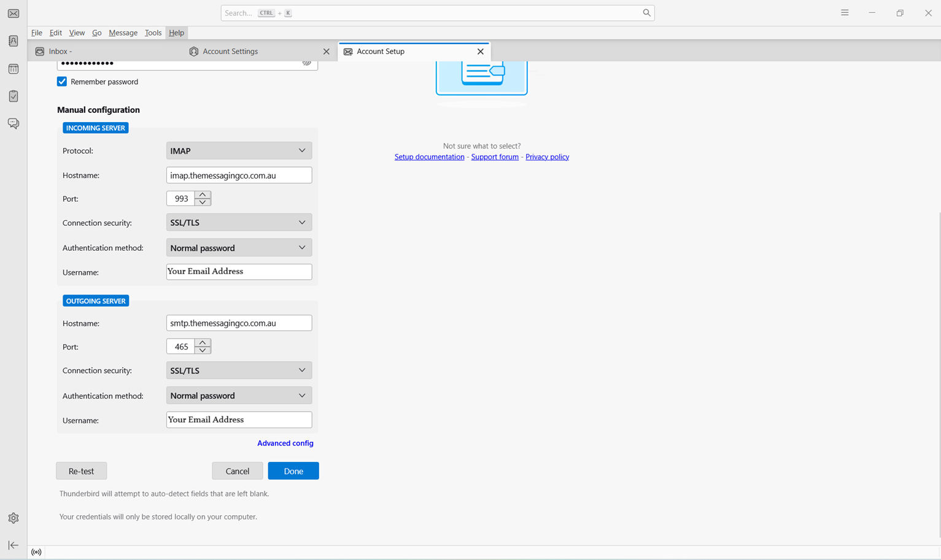Click the outgoing Hostname field
This screenshot has height=560, width=941.
click(239, 323)
